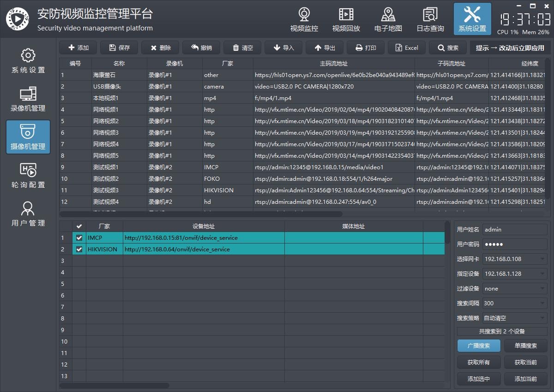Screen dimensions: 554x392
Task: Click the 用户姓名 username input field
Action: [x=514, y=230]
